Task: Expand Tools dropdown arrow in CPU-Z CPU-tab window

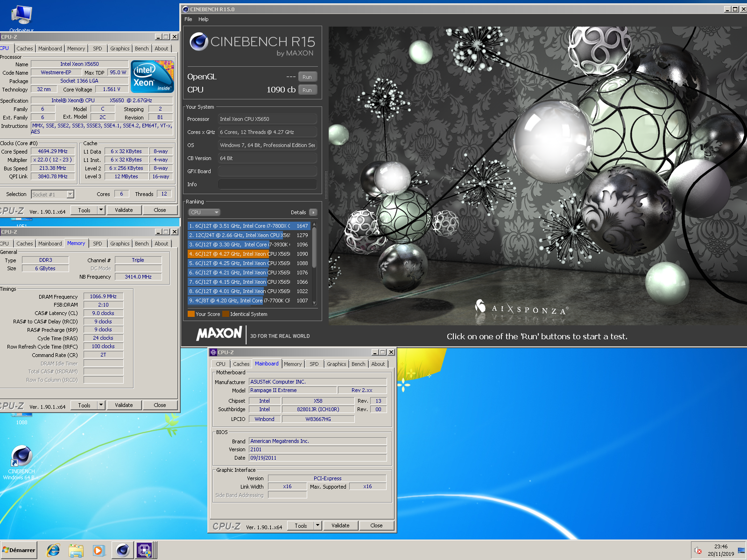Action: pyautogui.click(x=101, y=210)
